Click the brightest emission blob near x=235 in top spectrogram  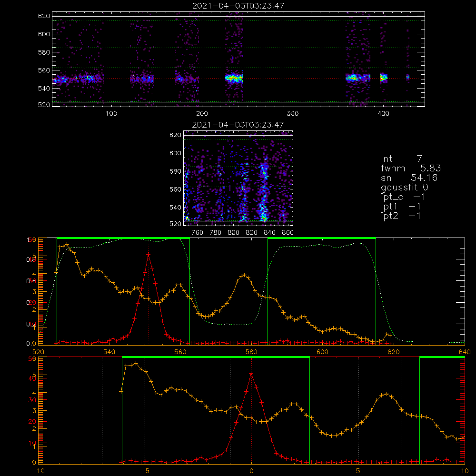click(x=234, y=79)
